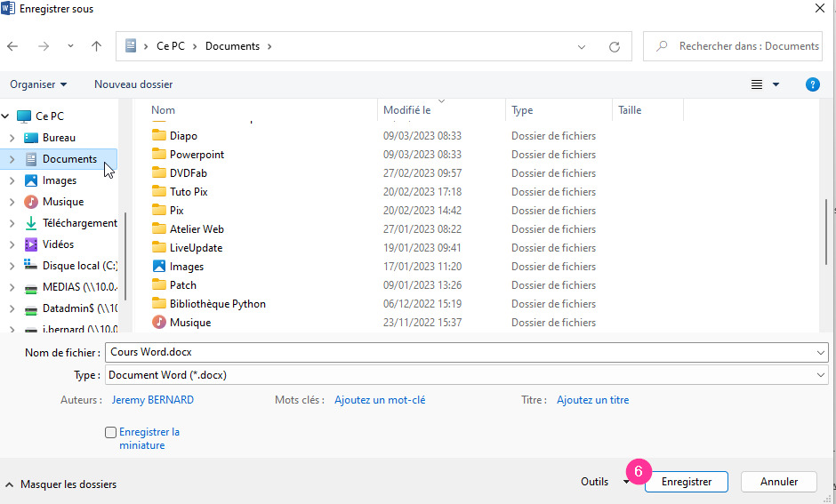Select the Musique item in file list

189,323
